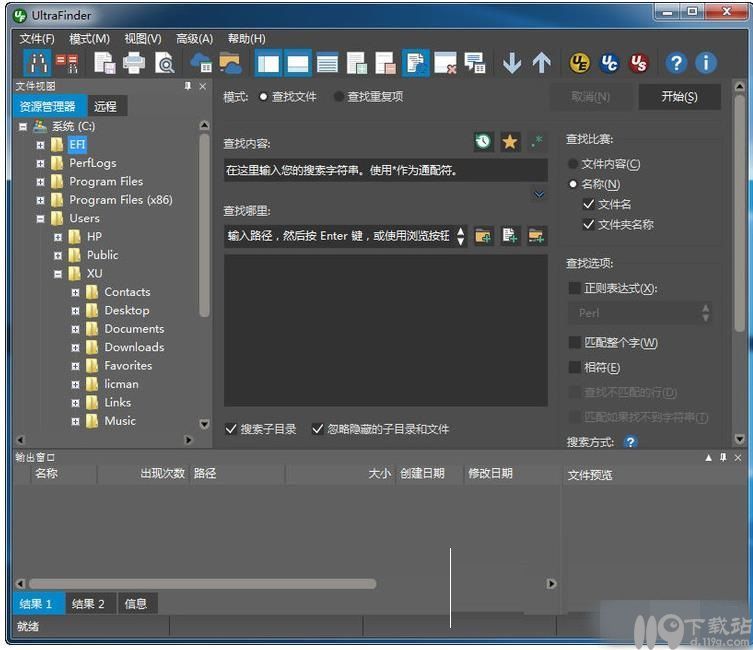
Task: Collapse the XU folder node
Action: point(58,274)
